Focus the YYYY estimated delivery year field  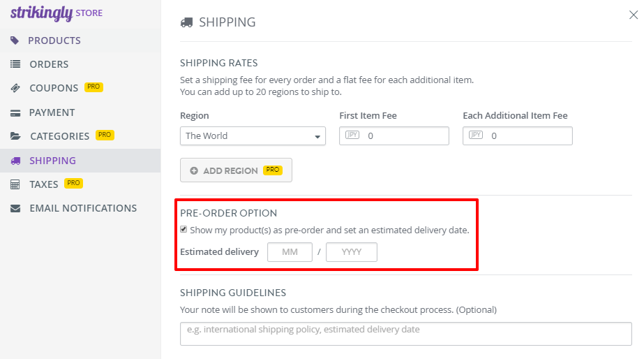(351, 252)
